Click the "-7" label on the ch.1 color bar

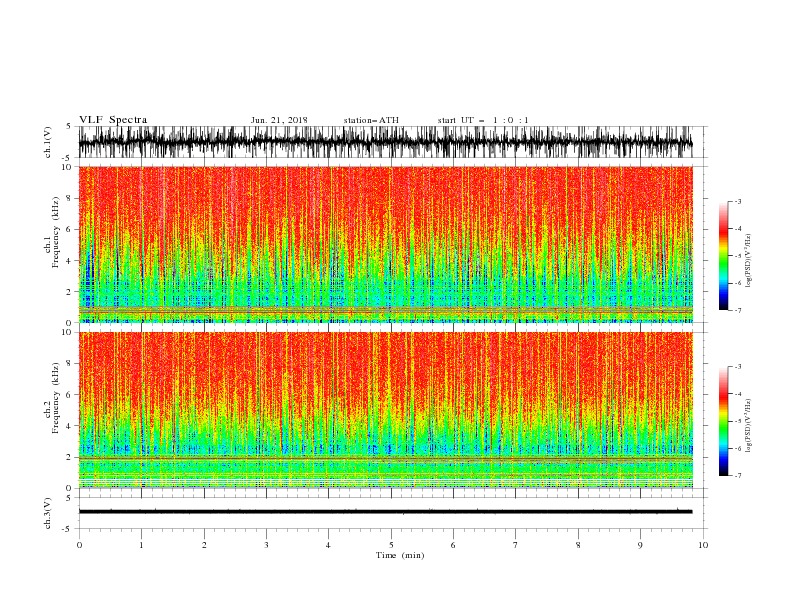click(x=738, y=310)
